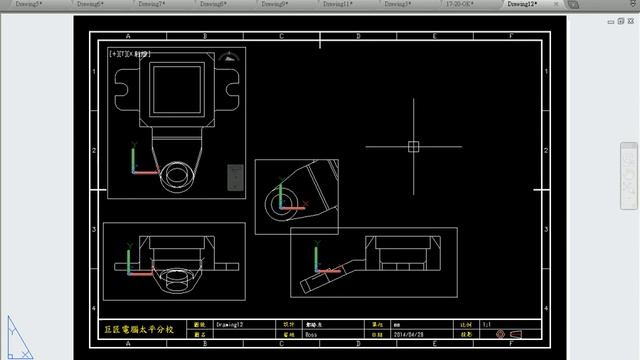Click the paper-space UCS triangle icon

point(19,337)
